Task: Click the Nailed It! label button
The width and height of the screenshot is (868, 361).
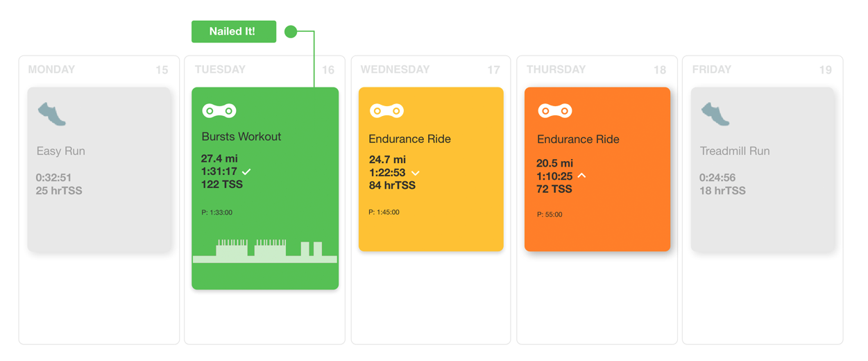Action: click(x=234, y=31)
